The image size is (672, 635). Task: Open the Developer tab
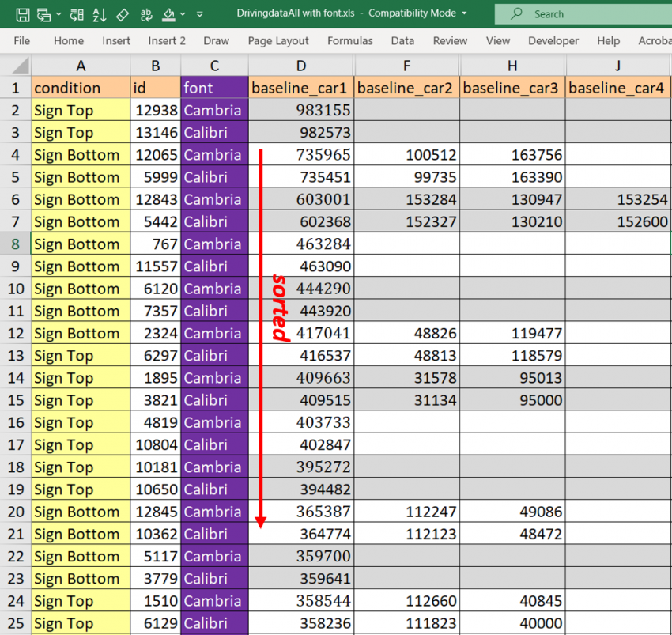point(553,41)
